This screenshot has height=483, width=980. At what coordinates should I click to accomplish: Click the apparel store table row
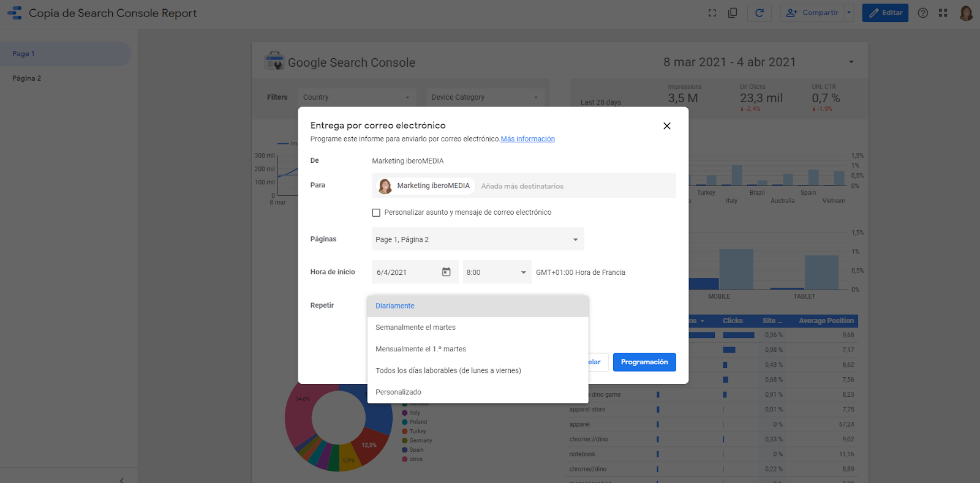[x=712, y=410]
